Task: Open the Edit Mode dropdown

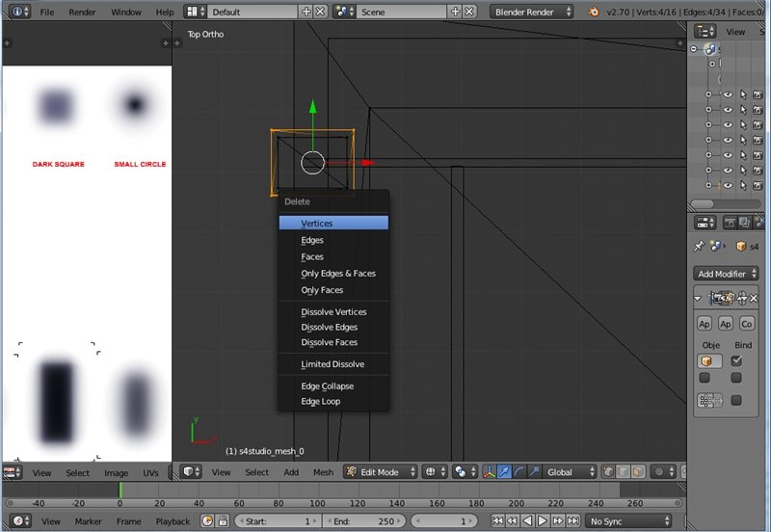Action: [x=380, y=472]
